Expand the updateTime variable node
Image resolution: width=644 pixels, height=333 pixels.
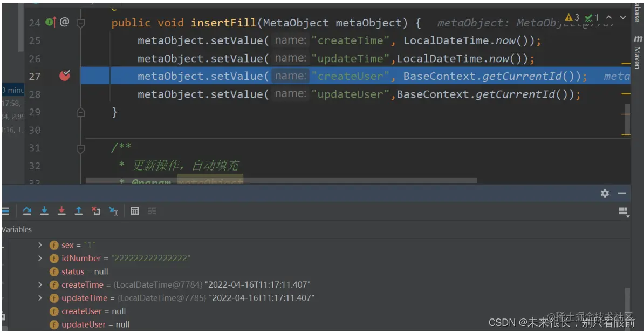pos(40,297)
